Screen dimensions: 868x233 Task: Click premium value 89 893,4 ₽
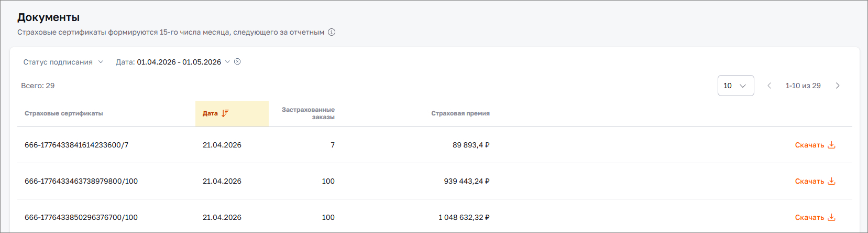[471, 145]
